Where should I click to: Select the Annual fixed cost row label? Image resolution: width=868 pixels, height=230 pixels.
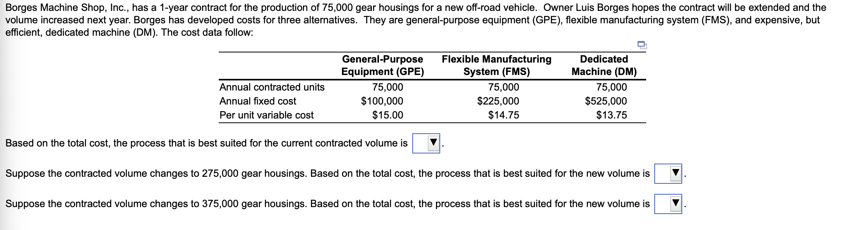258,101
